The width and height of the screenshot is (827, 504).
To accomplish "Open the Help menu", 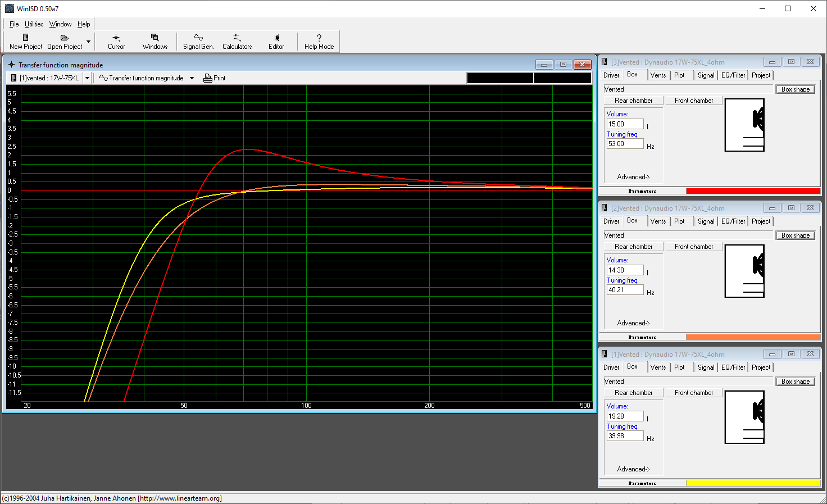I will click(x=84, y=24).
